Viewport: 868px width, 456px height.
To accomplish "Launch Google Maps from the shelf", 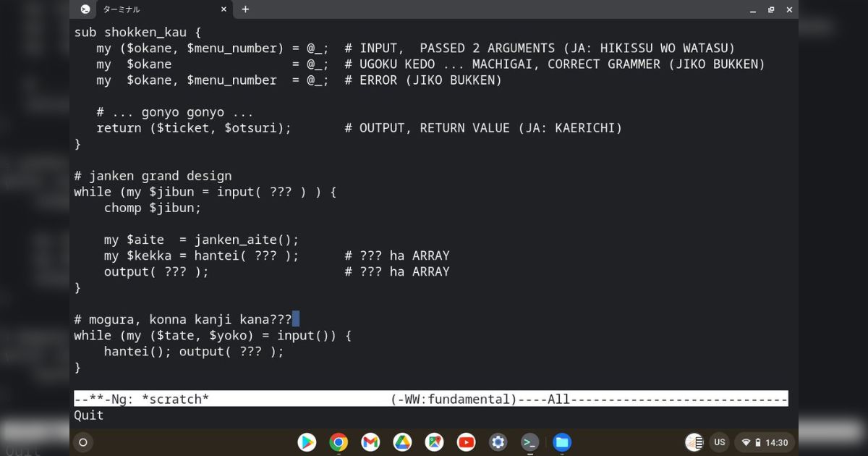I will tap(434, 442).
